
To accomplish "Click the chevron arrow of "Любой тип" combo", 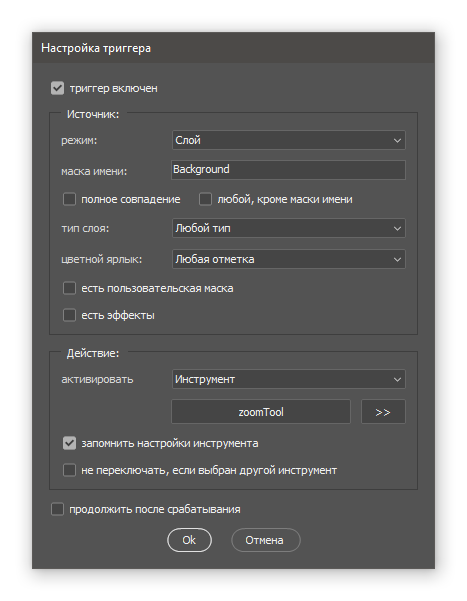I will coord(397,228).
